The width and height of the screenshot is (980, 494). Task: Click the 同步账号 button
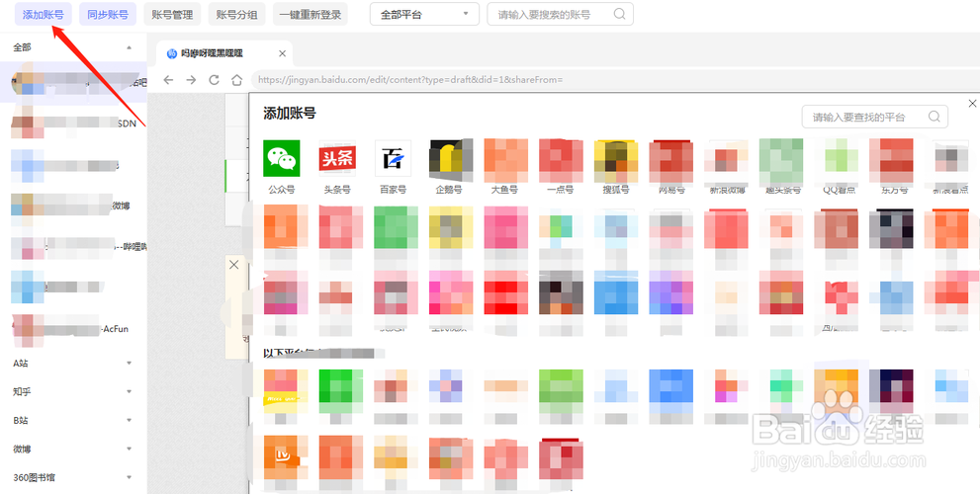pyautogui.click(x=108, y=15)
